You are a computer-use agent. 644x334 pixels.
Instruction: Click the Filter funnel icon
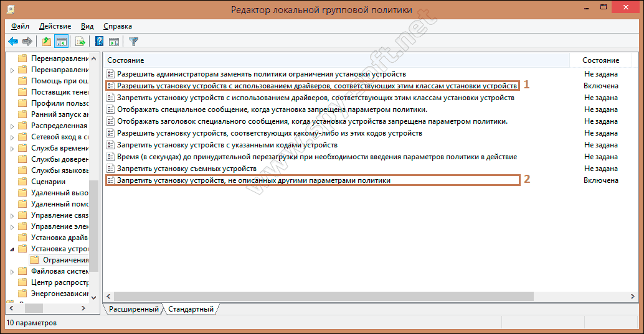pos(133,42)
